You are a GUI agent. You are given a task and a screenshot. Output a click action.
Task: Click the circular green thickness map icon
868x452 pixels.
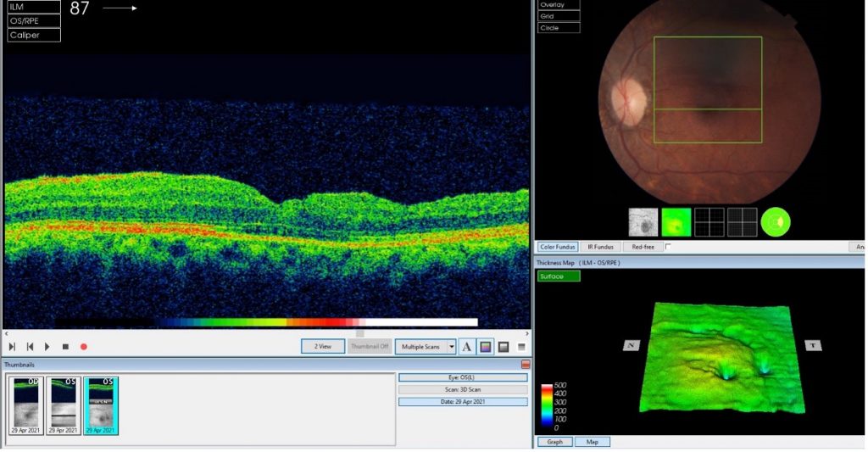(x=775, y=222)
